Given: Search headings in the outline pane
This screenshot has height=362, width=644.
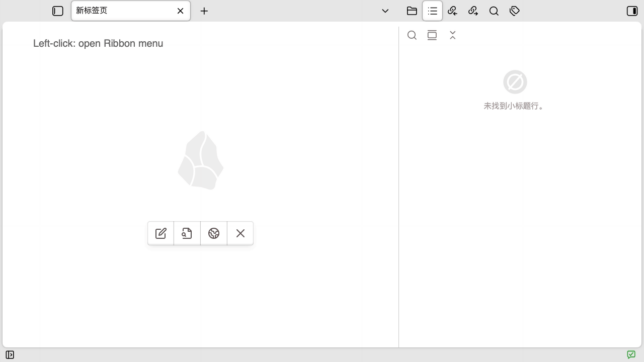Looking at the screenshot, I should 412,35.
